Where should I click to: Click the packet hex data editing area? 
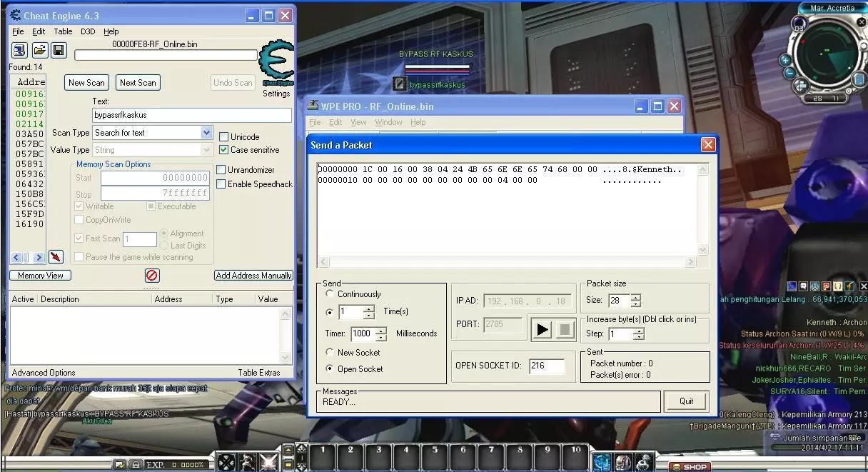(x=506, y=209)
